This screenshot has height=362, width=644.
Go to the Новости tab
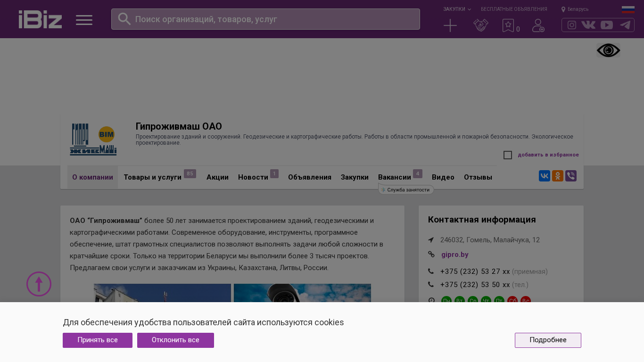pos(253,177)
